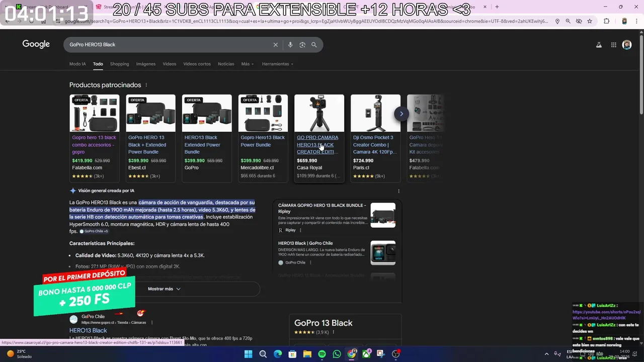Image resolution: width=644 pixels, height=362 pixels.
Task: Show next sponsored products with arrow
Action: click(401, 114)
